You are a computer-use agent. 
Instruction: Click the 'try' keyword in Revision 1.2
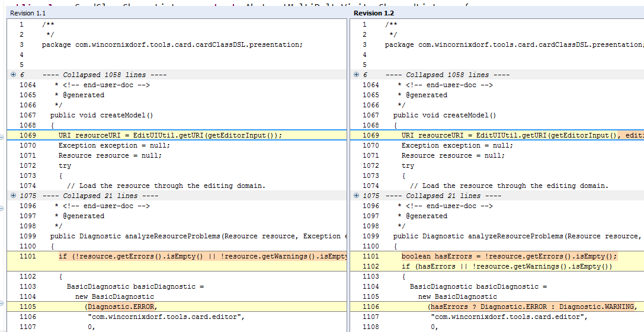pyautogui.click(x=408, y=166)
